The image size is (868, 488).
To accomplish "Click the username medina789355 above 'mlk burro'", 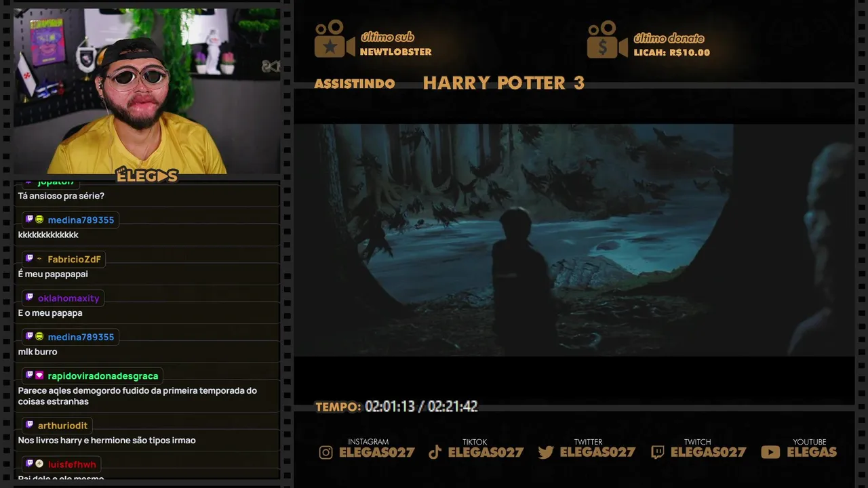I will (81, 338).
